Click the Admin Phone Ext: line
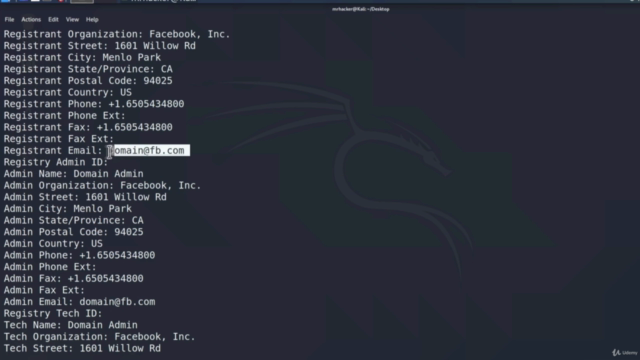This screenshot has width=640, height=360. point(50,267)
